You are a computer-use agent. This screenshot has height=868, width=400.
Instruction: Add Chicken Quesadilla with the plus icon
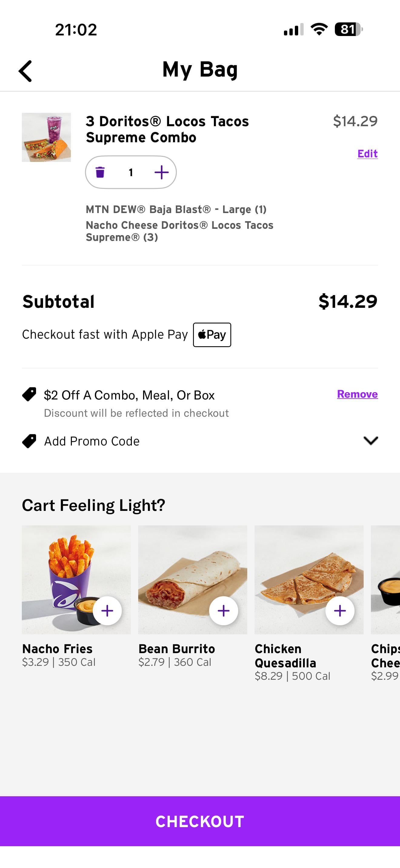[340, 610]
